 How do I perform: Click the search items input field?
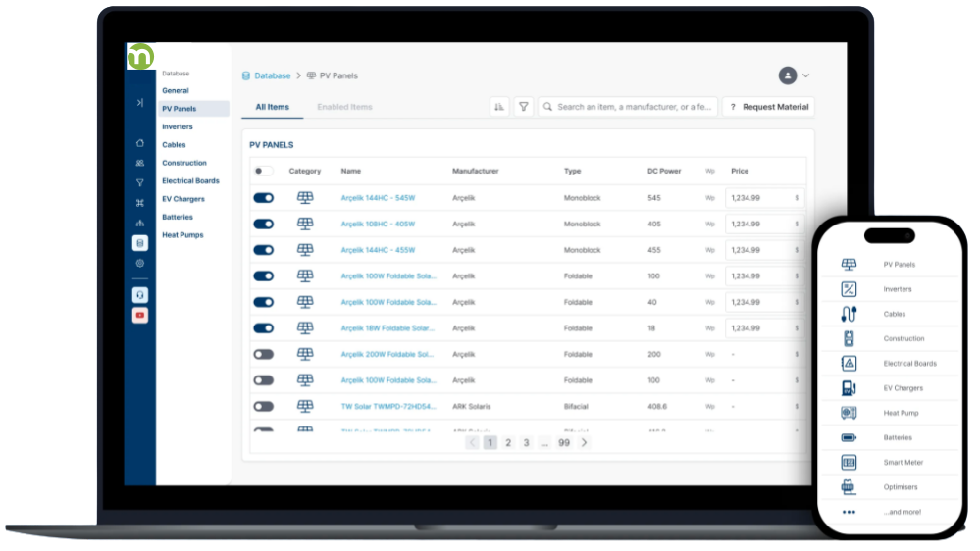click(633, 107)
